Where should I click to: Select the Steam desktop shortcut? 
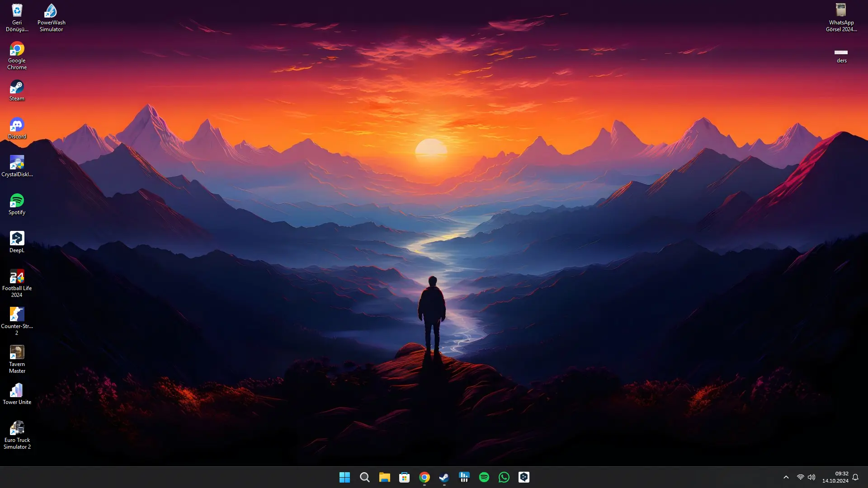(17, 90)
